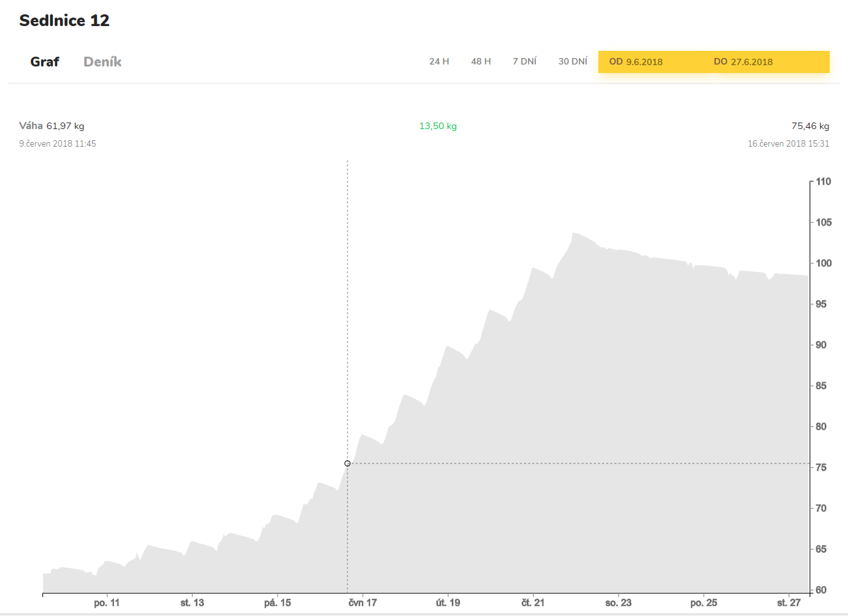
Task: Click the st. 27 axis date label
Action: pyautogui.click(x=789, y=603)
